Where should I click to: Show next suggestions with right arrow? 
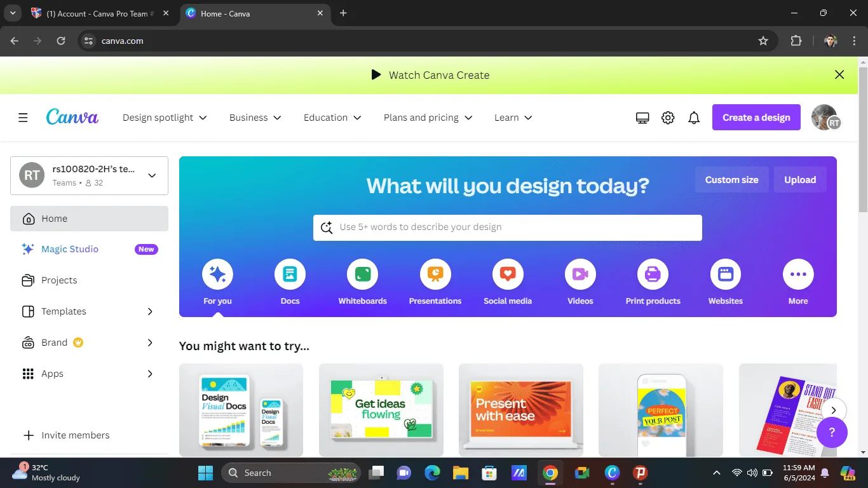(x=834, y=410)
